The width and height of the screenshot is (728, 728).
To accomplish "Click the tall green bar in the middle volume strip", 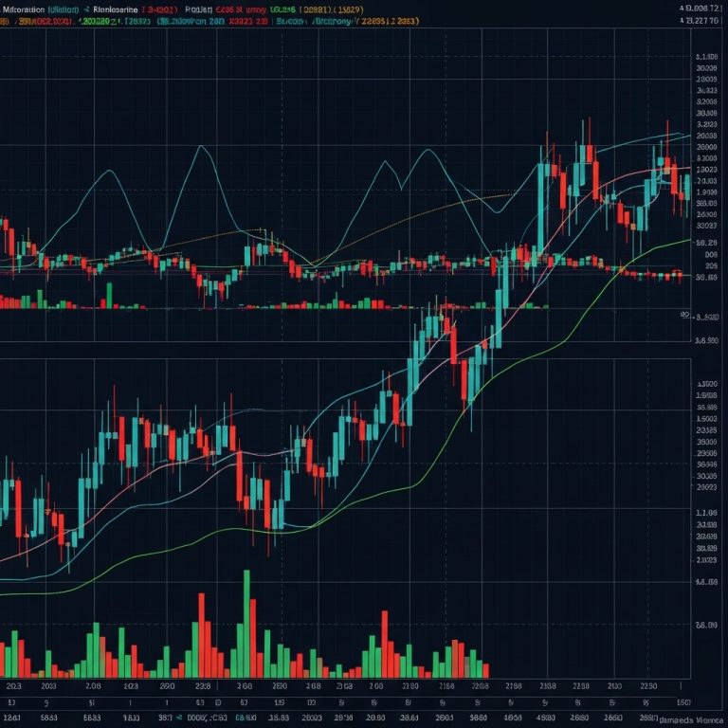I will click(109, 295).
